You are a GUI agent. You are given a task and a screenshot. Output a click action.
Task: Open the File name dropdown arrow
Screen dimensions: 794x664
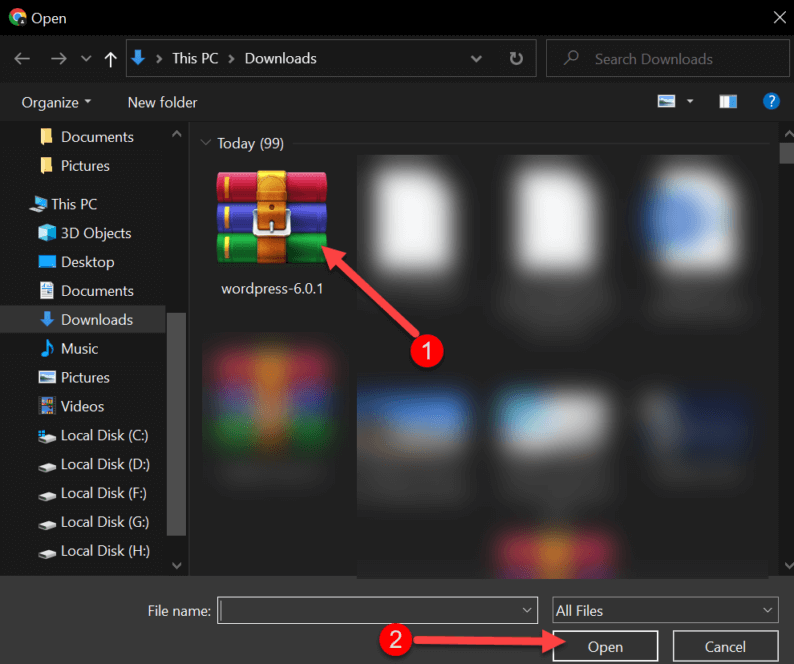[x=527, y=610]
